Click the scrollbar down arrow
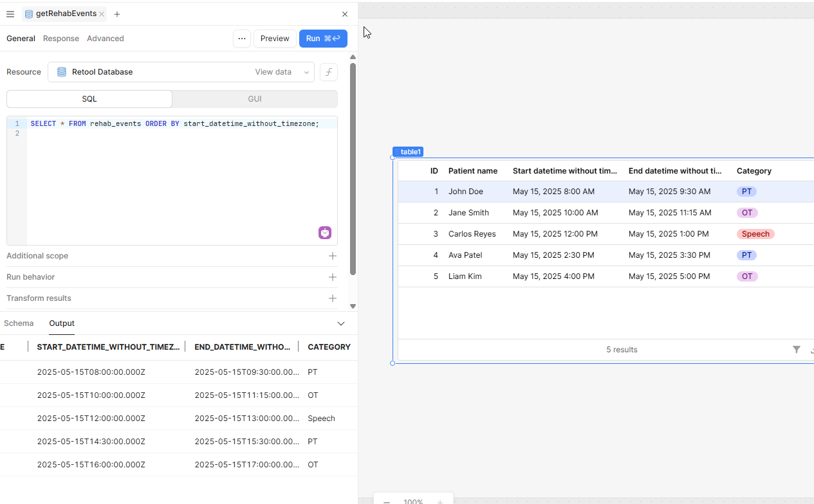 pyautogui.click(x=353, y=307)
